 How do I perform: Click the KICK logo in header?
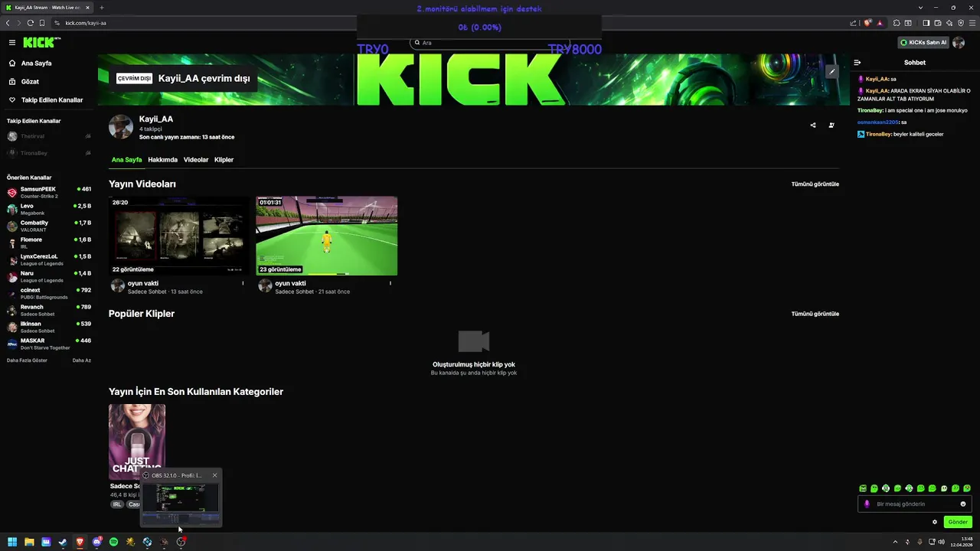click(x=41, y=43)
